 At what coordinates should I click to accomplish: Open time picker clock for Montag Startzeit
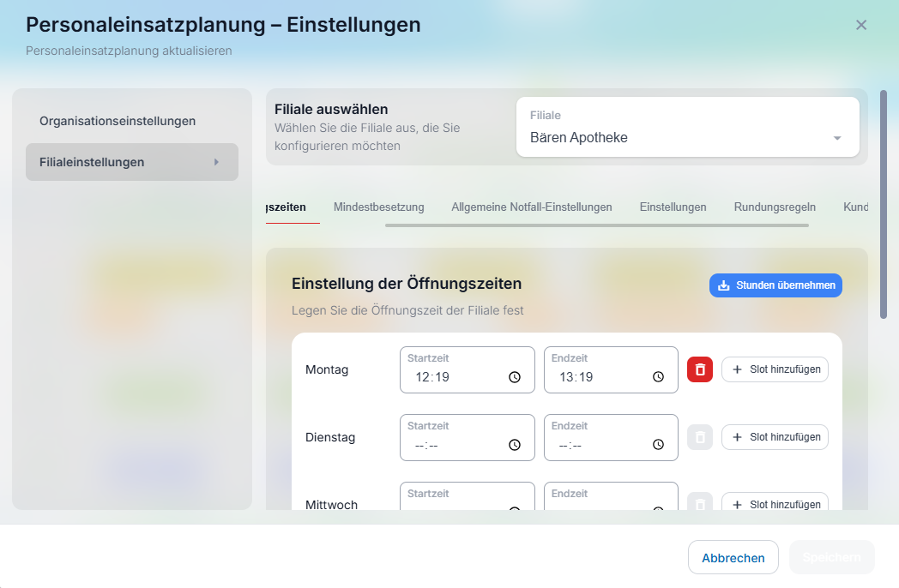515,377
